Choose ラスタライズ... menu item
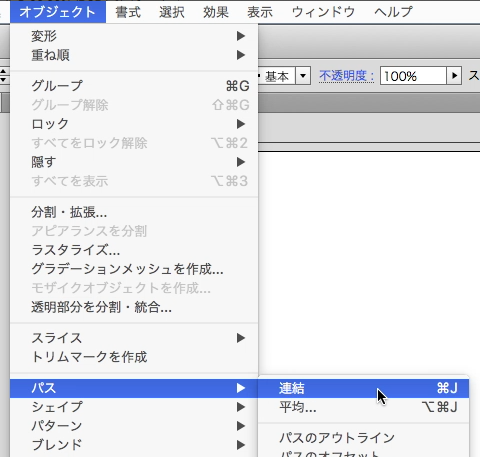This screenshot has height=457, width=480. click(134, 250)
